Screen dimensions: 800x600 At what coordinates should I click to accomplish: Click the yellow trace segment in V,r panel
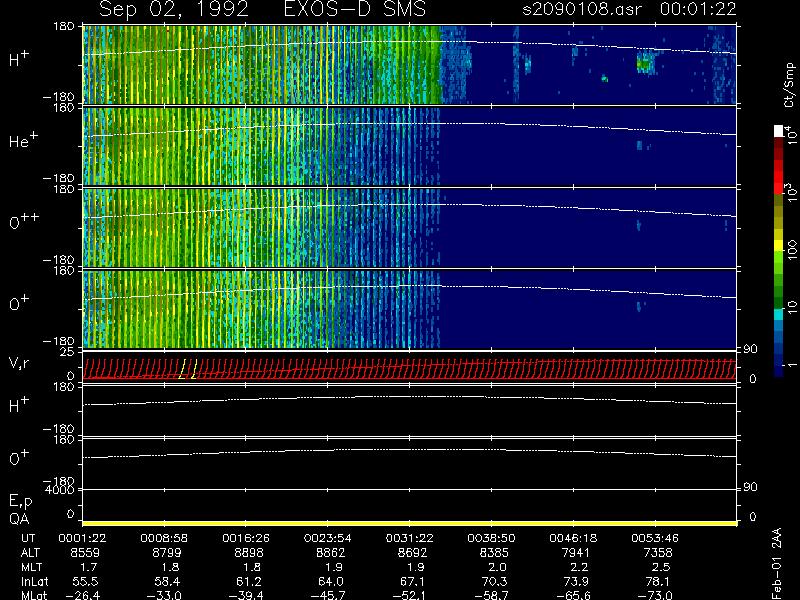click(188, 369)
